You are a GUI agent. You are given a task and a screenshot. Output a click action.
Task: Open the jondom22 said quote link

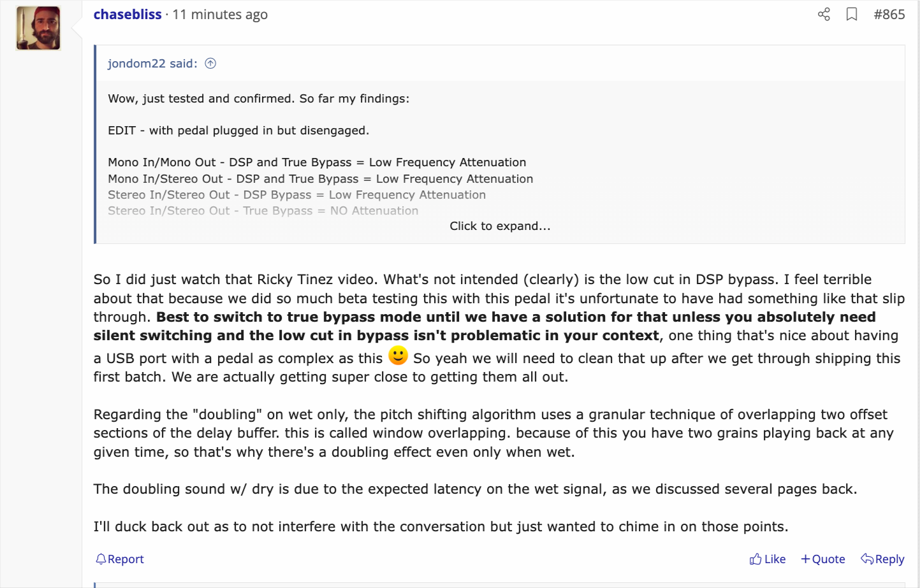[x=152, y=63]
